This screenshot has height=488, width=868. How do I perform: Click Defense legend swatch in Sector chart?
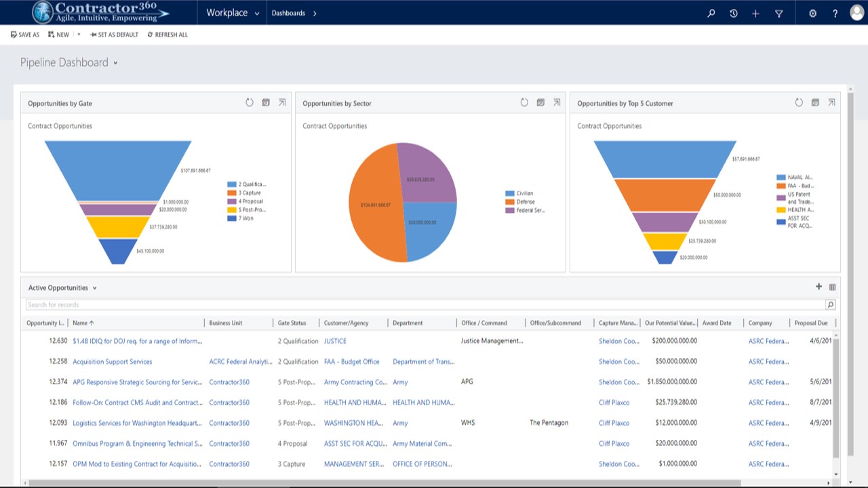pyautogui.click(x=510, y=202)
